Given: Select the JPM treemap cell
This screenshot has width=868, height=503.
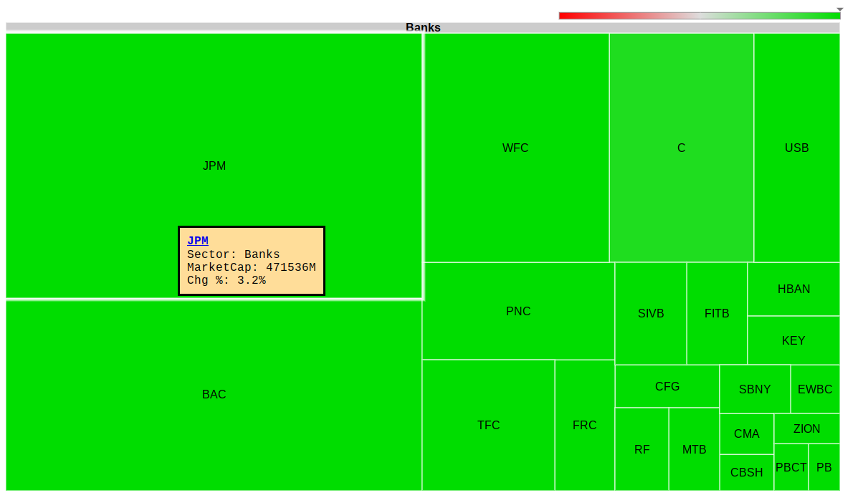Looking at the screenshot, I should [214, 166].
